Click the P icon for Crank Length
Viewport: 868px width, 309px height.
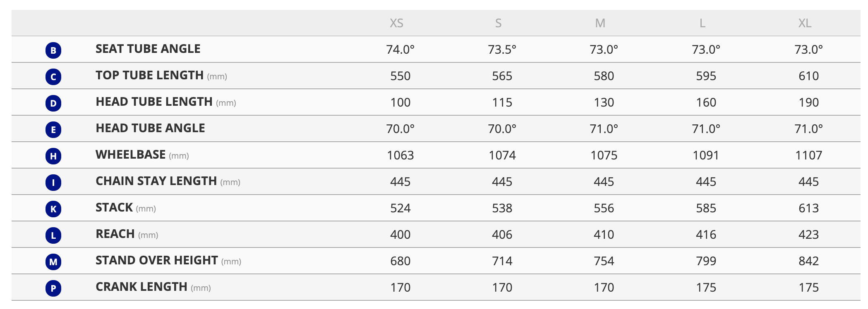tap(53, 288)
